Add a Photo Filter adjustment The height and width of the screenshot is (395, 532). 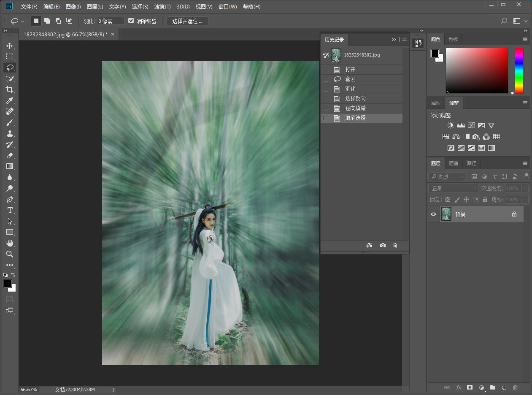476,137
